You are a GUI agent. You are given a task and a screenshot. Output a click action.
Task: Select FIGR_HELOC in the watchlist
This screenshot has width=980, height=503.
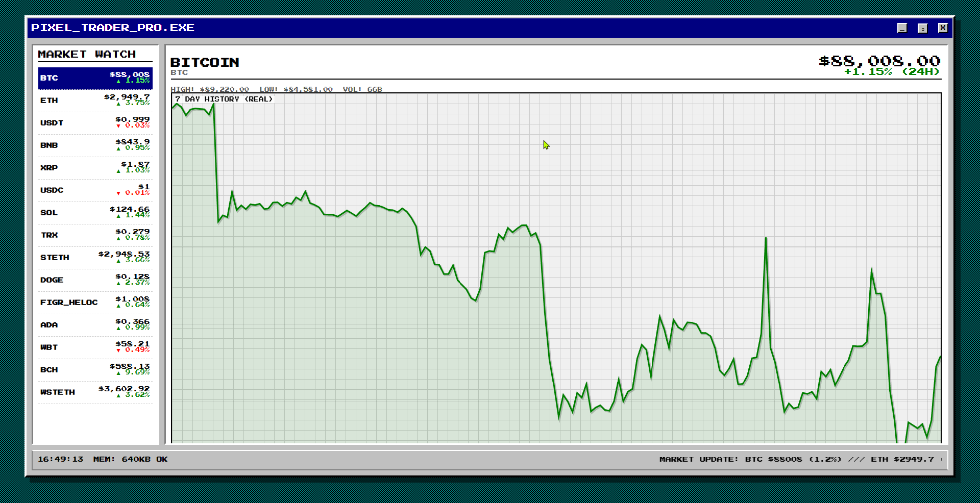95,302
